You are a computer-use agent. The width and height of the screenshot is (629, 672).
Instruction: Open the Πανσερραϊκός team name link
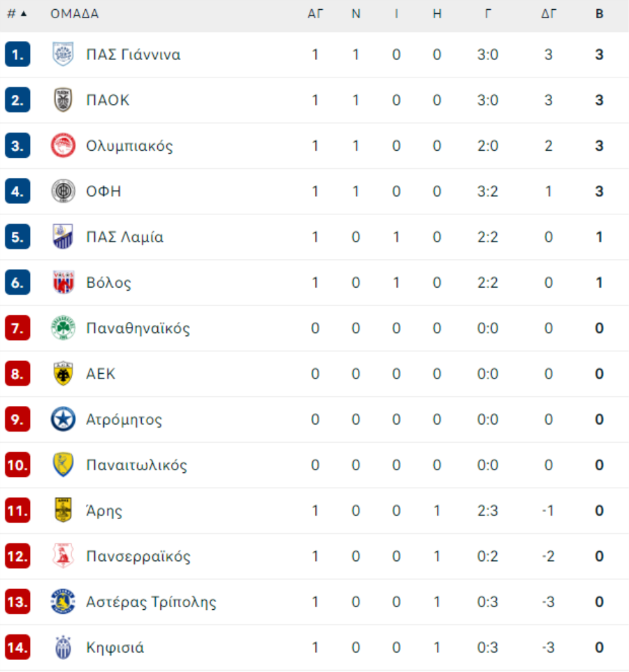[138, 556]
